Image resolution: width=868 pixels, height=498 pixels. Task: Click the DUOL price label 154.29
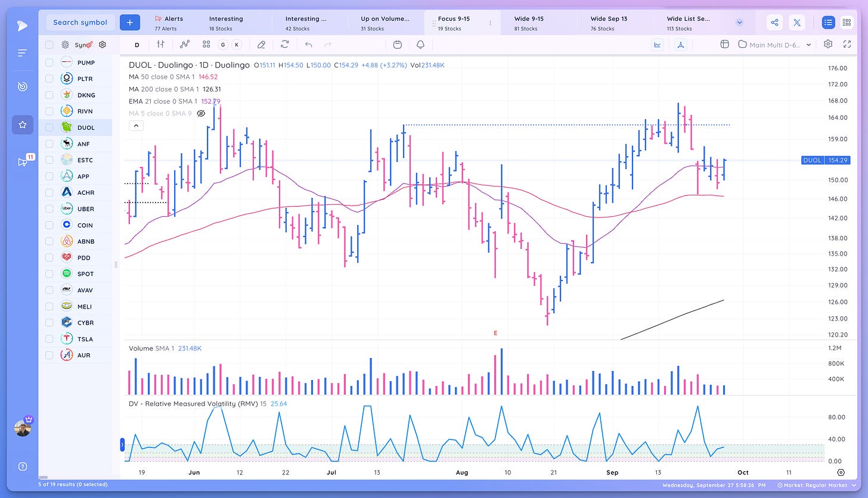[x=826, y=160]
